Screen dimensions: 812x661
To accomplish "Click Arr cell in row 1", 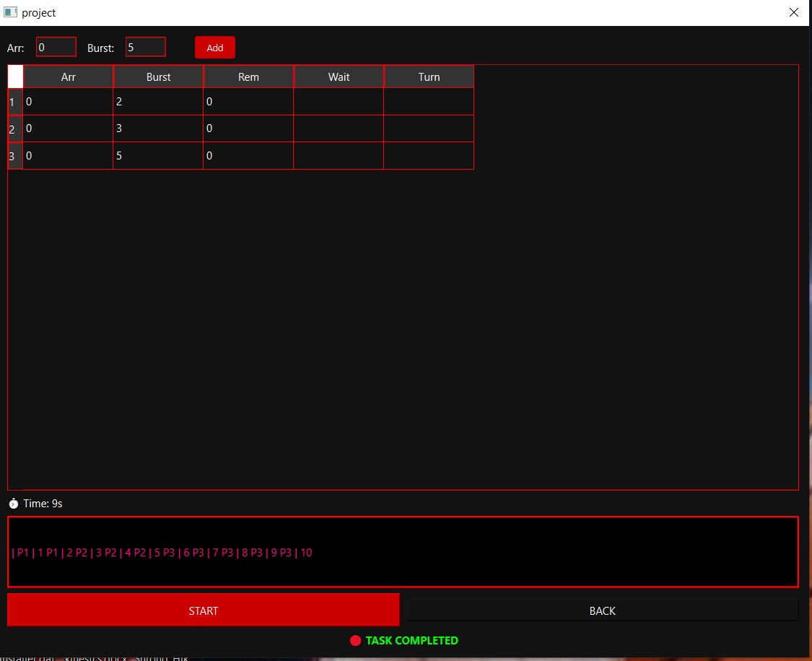I will click(x=68, y=102).
